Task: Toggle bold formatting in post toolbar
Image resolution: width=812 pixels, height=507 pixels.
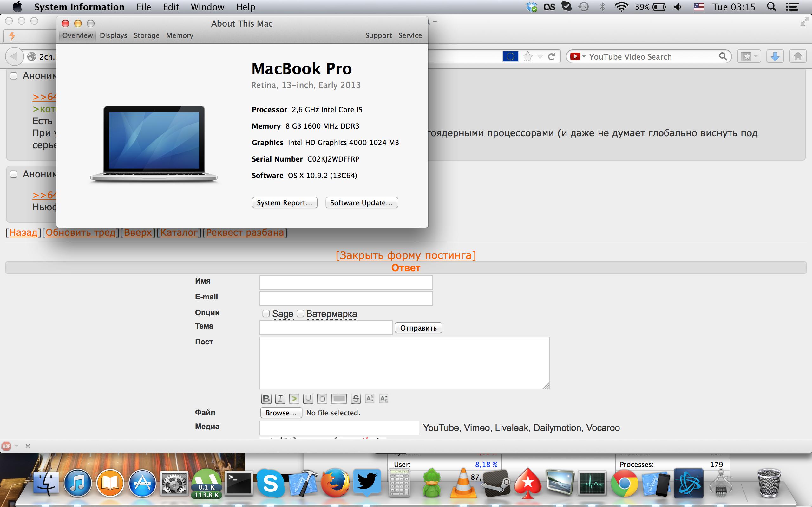Action: 266,398
